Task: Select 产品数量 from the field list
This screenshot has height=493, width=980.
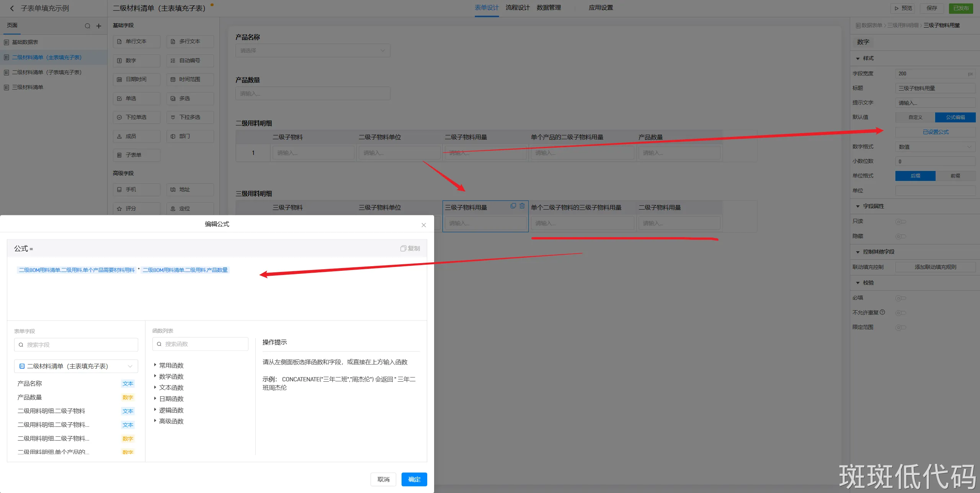Action: [x=30, y=397]
